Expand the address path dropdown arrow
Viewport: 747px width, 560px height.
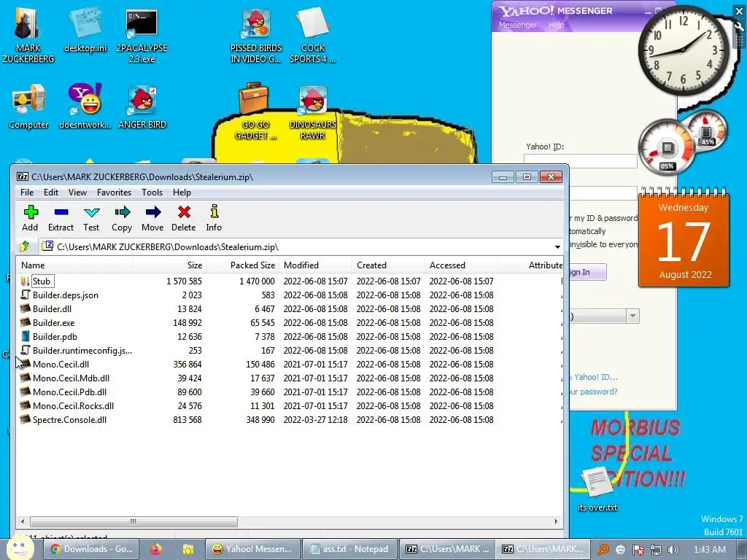point(557,246)
